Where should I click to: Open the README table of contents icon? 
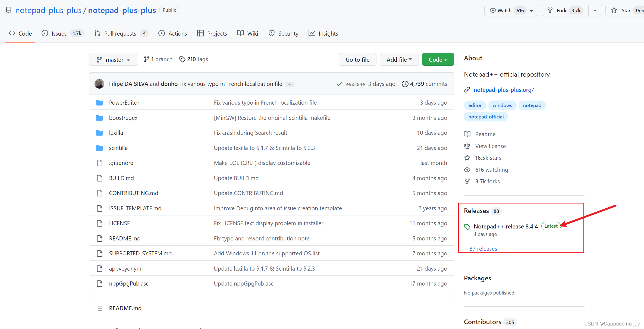99,308
